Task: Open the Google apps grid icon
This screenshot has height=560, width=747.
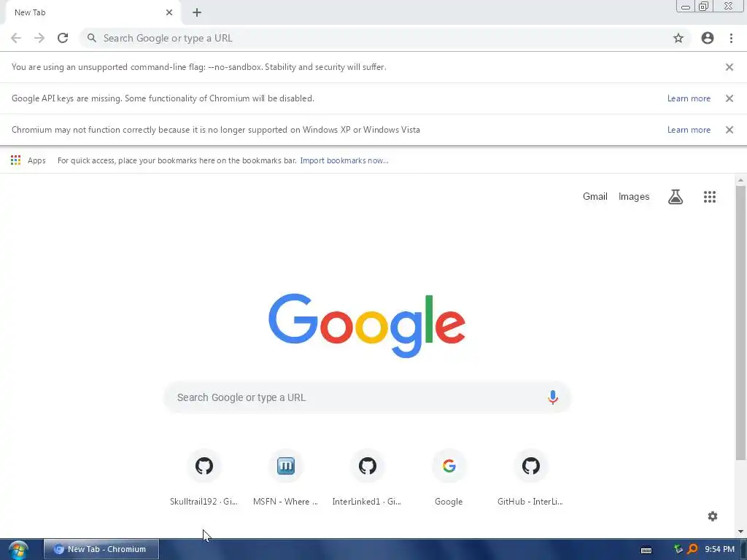Action: 710,197
